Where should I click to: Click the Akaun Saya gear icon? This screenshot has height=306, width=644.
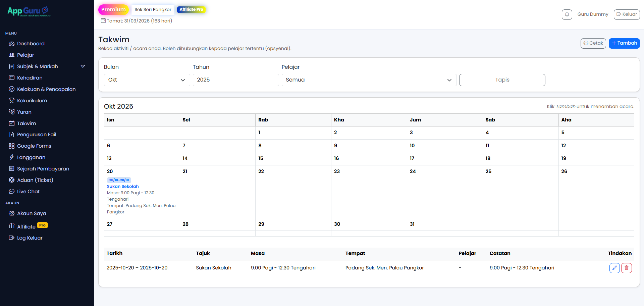12,213
